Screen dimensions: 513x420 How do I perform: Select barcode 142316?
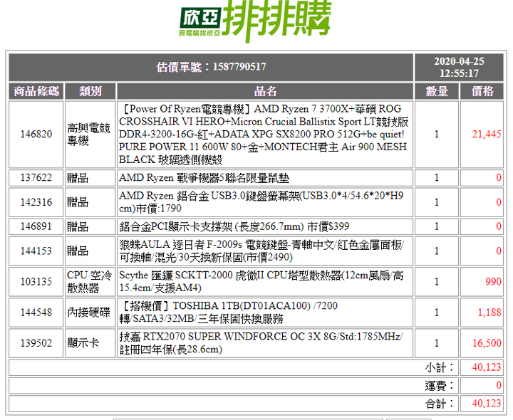coord(36,202)
